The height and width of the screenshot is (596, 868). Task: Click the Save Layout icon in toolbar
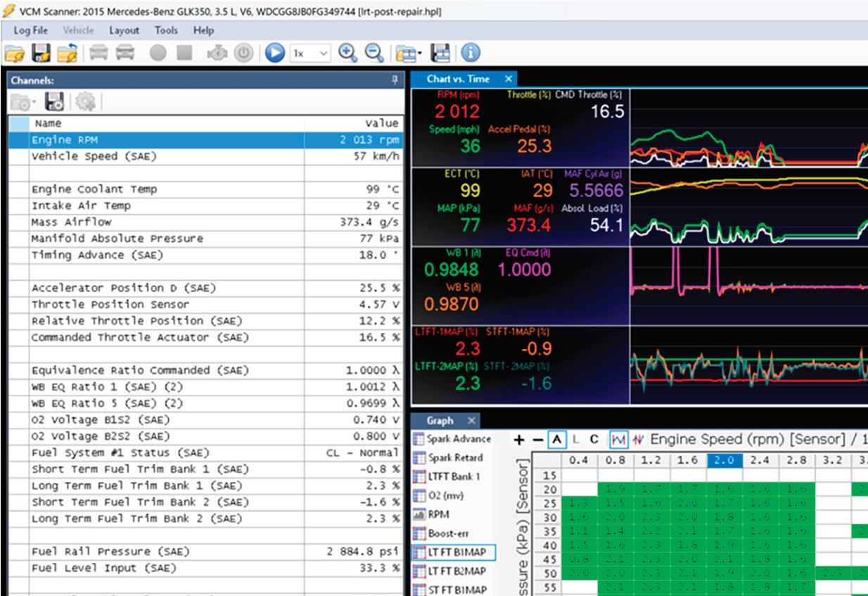pos(440,53)
